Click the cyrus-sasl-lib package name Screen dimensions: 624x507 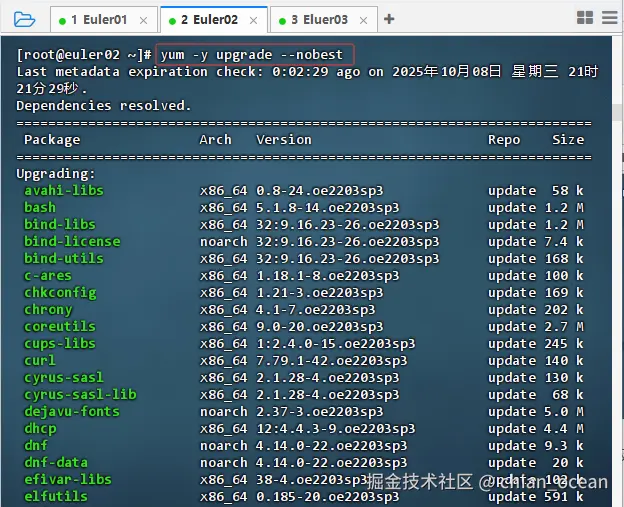click(x=80, y=394)
